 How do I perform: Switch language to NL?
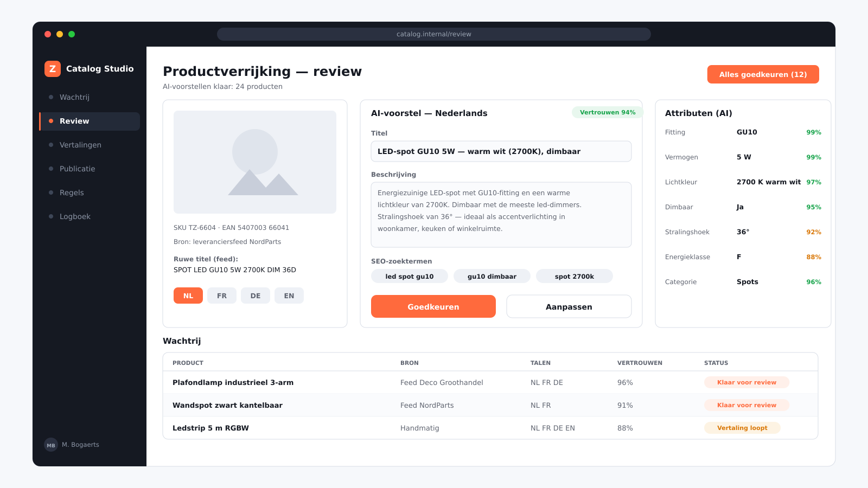tap(188, 296)
